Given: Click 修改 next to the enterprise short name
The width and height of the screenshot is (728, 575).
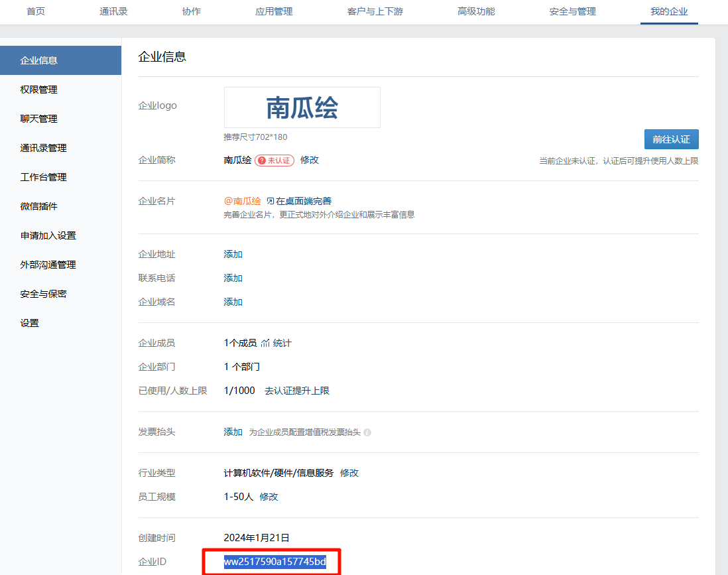Looking at the screenshot, I should pos(310,160).
